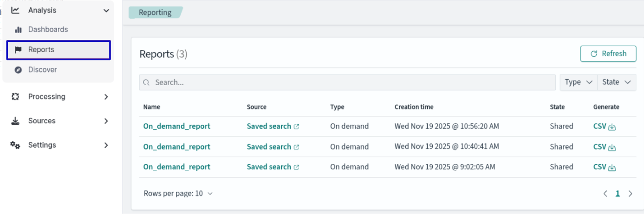644x215 pixels.
Task: Go to next page of reports
Action: coord(630,194)
